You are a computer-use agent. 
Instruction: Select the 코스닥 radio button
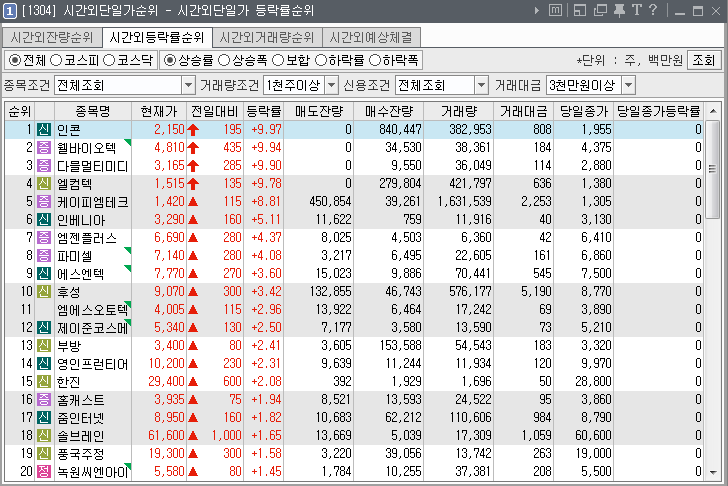(x=109, y=60)
